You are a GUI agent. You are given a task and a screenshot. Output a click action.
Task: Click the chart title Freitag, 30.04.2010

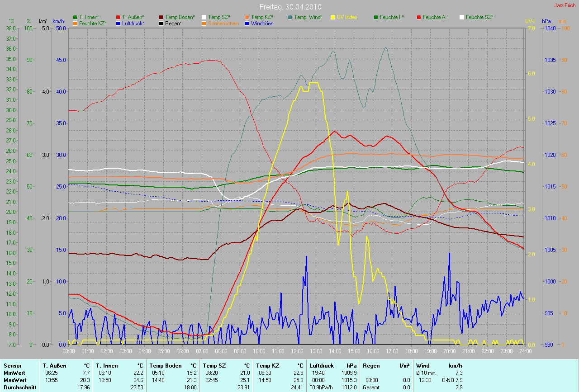tap(289, 7)
